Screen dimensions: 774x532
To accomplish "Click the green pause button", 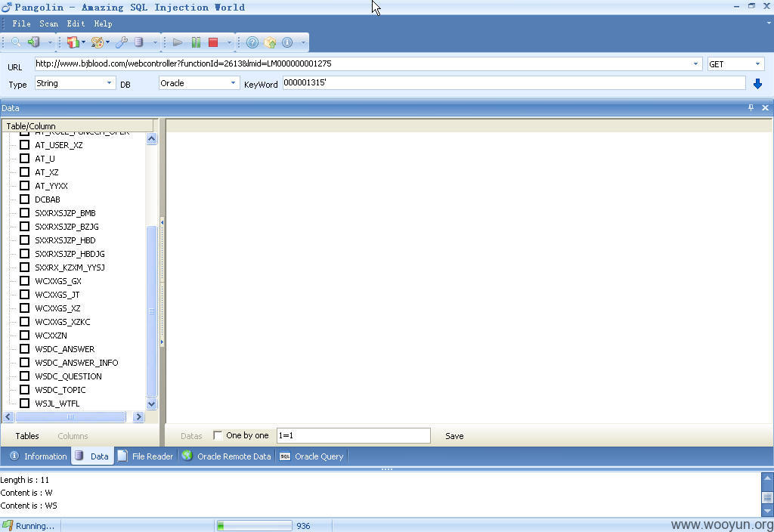I will point(196,42).
